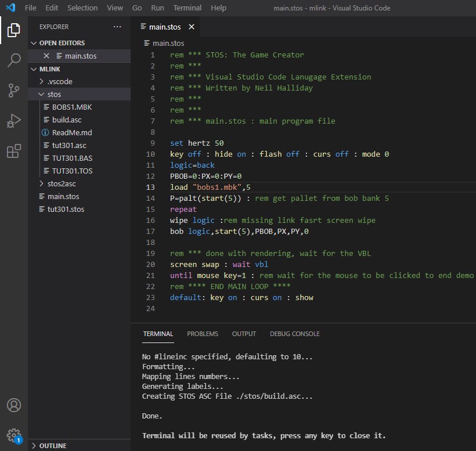Switch to the Problems panel tab

pos(203,334)
